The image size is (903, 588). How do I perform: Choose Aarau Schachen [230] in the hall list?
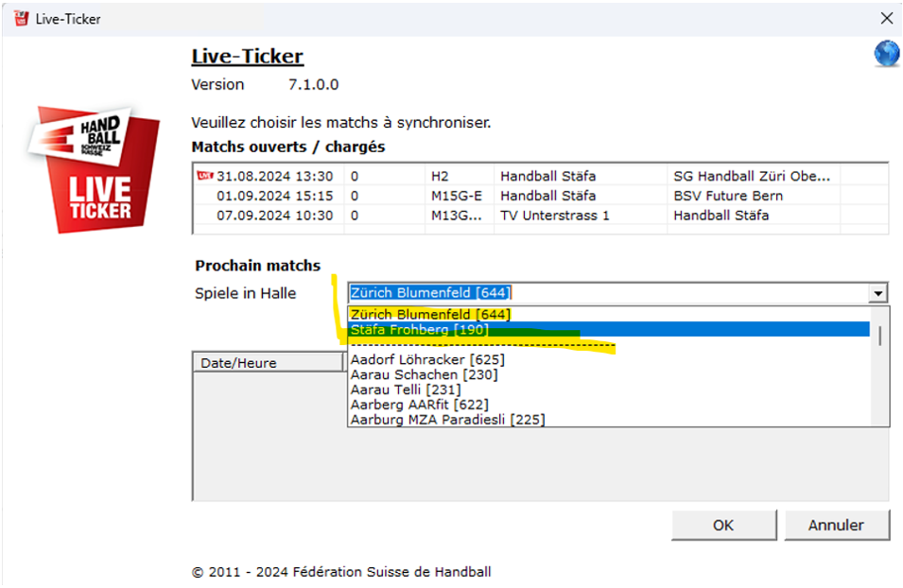[x=424, y=374]
